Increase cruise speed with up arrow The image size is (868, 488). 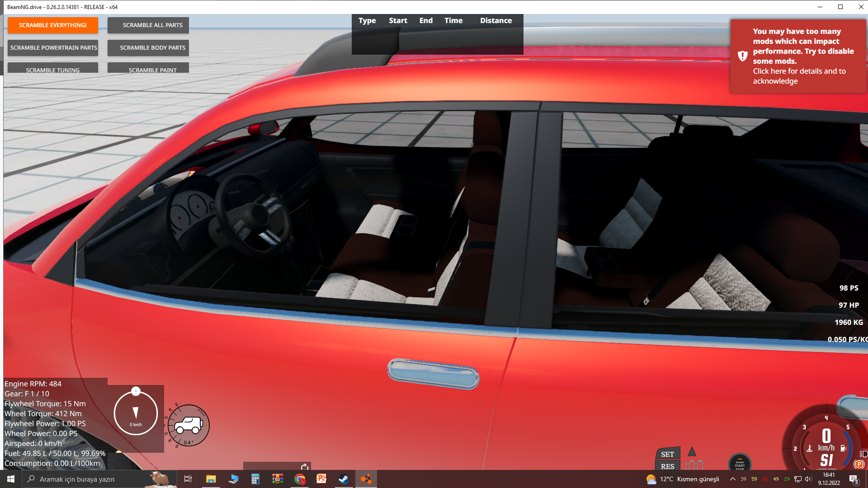coord(692,451)
